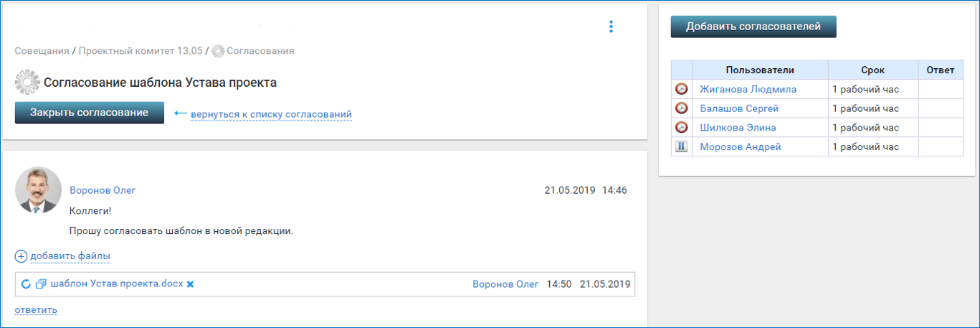Open Проектный комитет 13.05 breadcrumb
This screenshot has width=980, height=328.
tap(141, 52)
